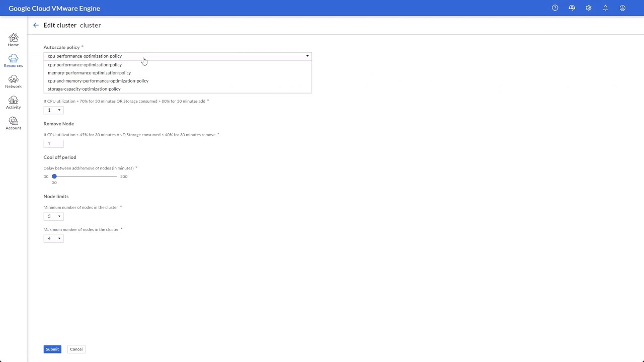Open the Account sidebar section
644x362 pixels.
pyautogui.click(x=13, y=123)
